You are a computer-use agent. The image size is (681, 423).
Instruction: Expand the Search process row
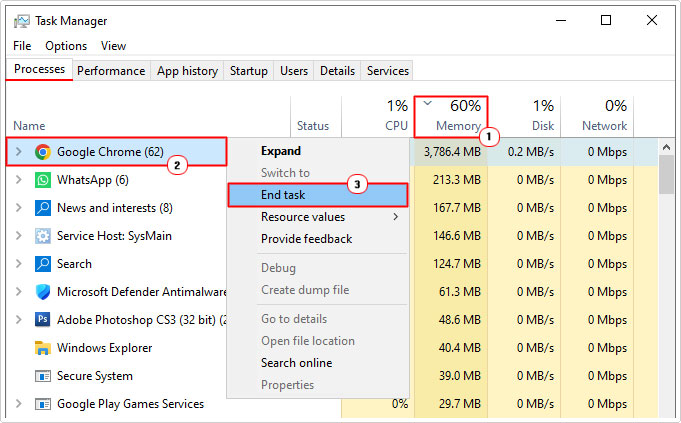pos(19,264)
